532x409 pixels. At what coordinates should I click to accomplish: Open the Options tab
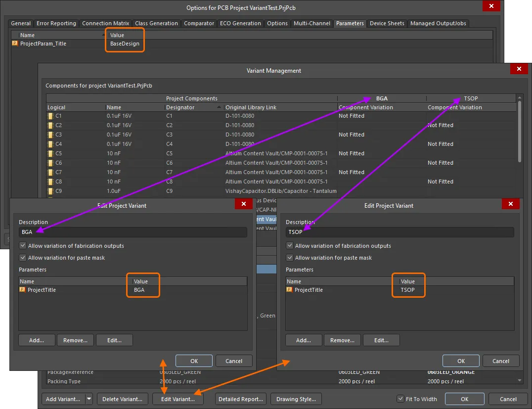pyautogui.click(x=277, y=23)
